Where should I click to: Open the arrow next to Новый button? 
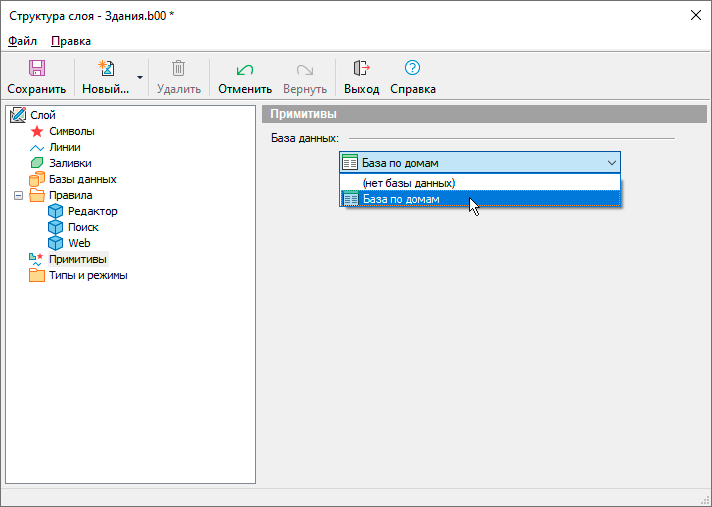pyautogui.click(x=140, y=77)
